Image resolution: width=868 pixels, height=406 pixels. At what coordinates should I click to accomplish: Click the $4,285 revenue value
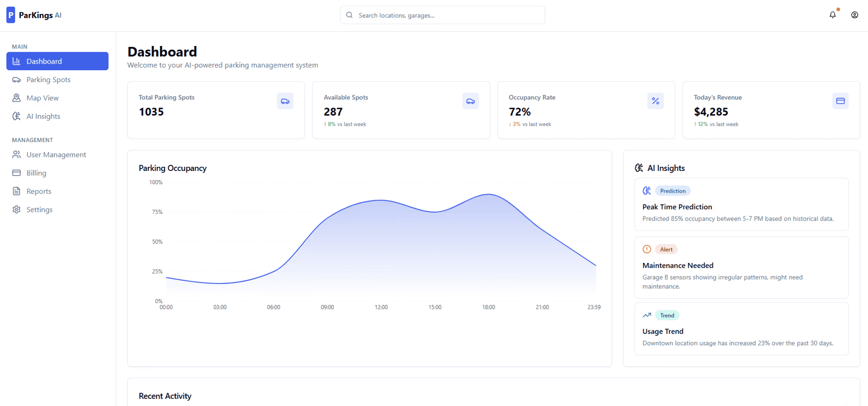pyautogui.click(x=711, y=112)
